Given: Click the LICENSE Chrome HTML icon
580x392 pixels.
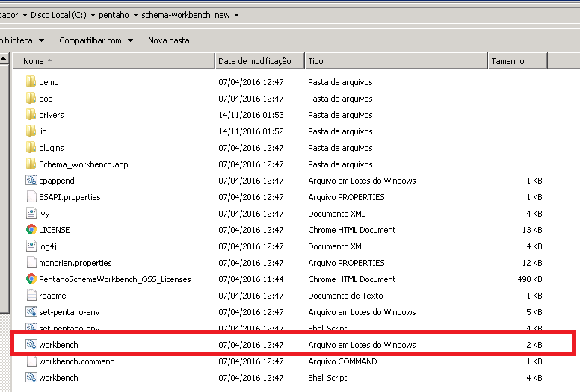Looking at the screenshot, I should tap(31, 230).
